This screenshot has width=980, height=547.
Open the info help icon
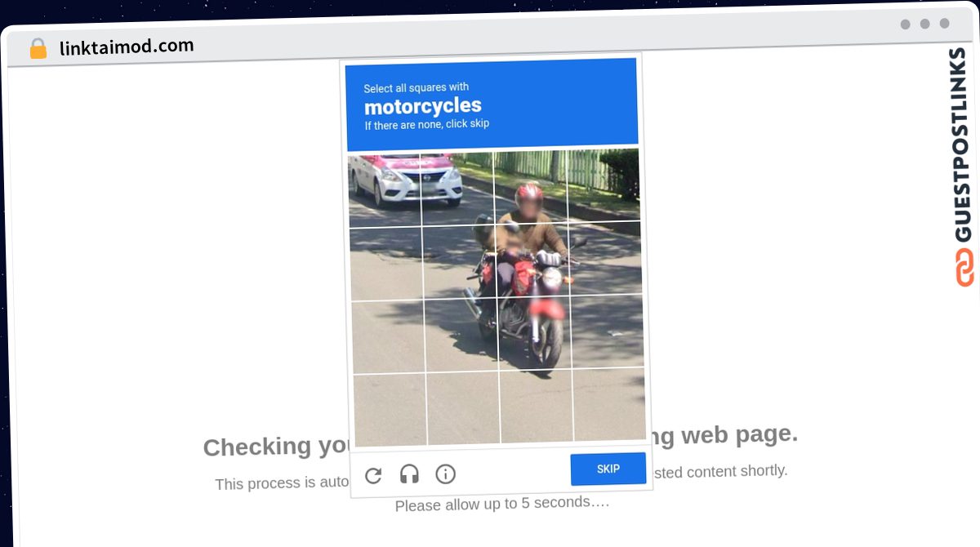[445, 474]
